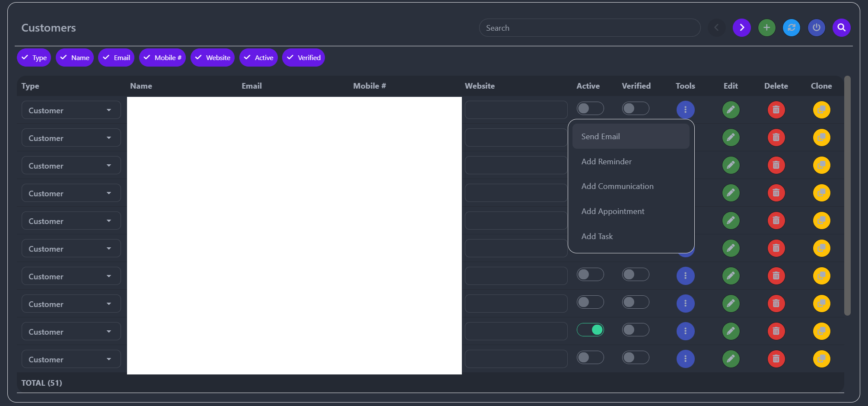Select Add Reminder menu option
Viewport: 868px width, 406px height.
pos(631,162)
